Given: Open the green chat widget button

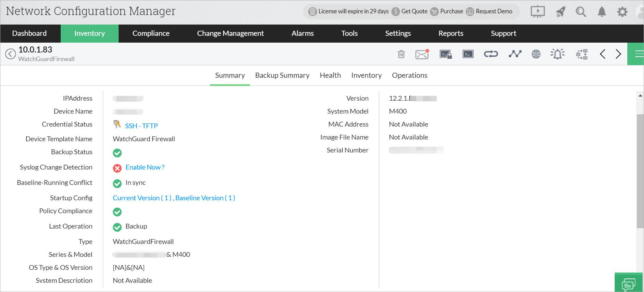Looking at the screenshot, I should click(628, 283).
